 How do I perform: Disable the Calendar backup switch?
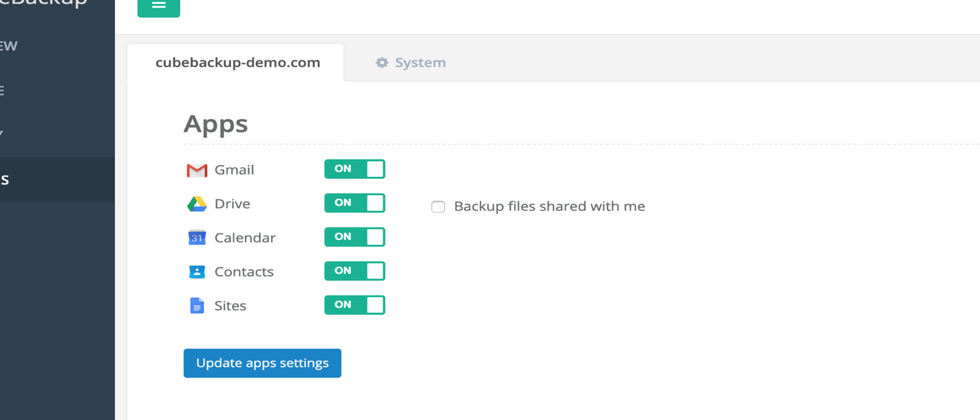click(354, 237)
